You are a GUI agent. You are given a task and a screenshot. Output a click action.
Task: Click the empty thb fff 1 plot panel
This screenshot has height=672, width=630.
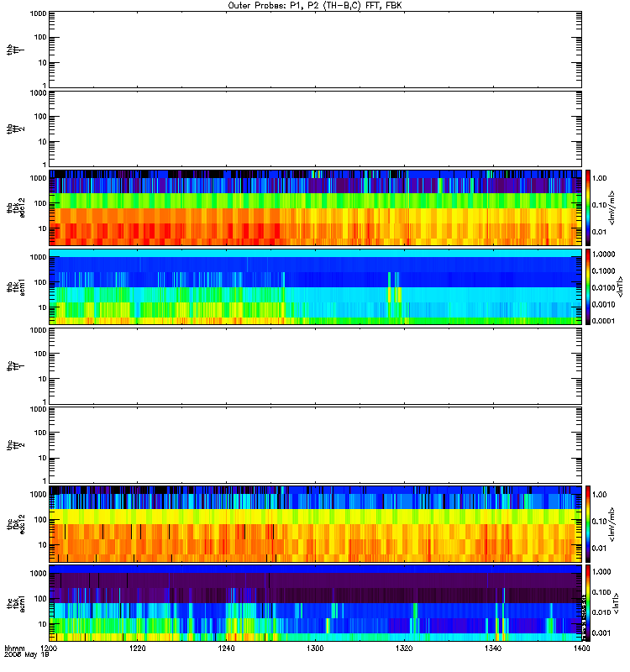[x=316, y=50]
